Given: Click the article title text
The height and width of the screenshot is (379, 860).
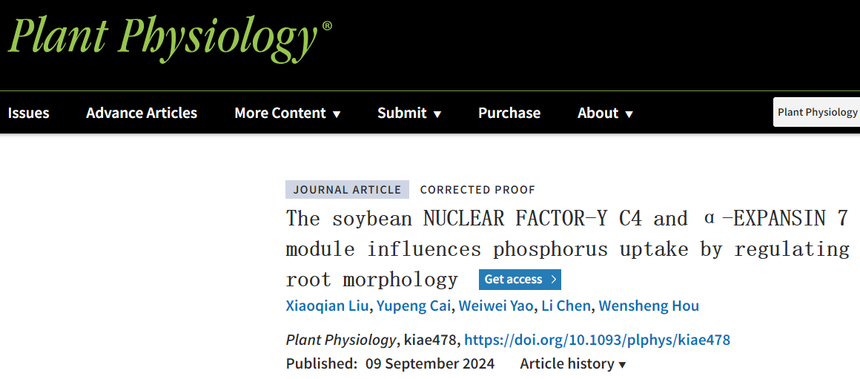Looking at the screenshot, I should pyautogui.click(x=567, y=249).
